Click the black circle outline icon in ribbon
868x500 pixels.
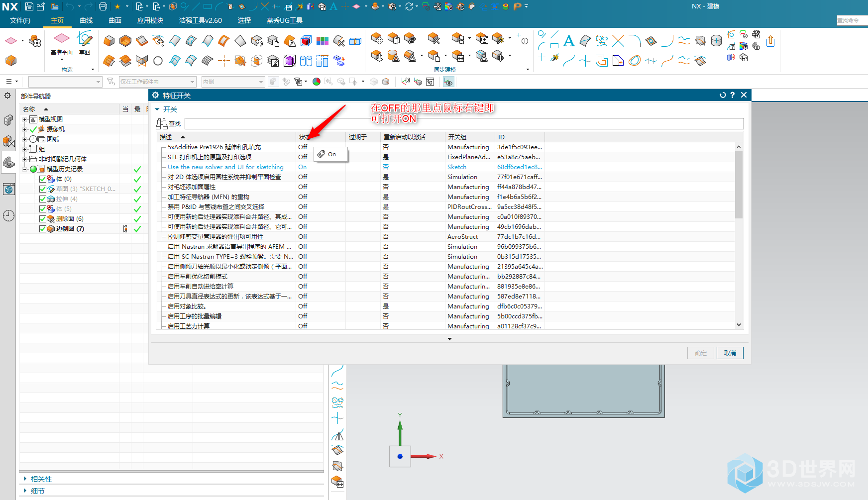(158, 61)
